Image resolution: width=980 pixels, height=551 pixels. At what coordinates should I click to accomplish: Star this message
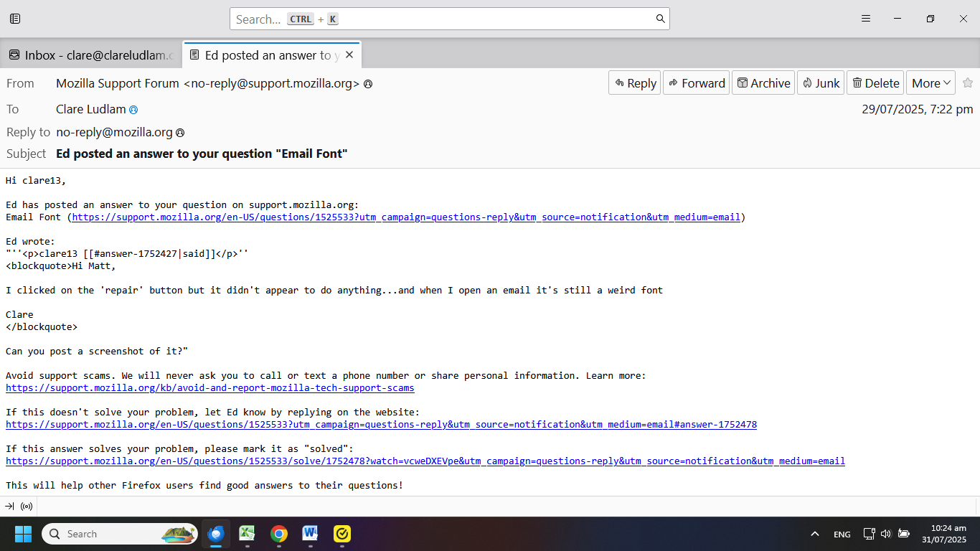(968, 83)
